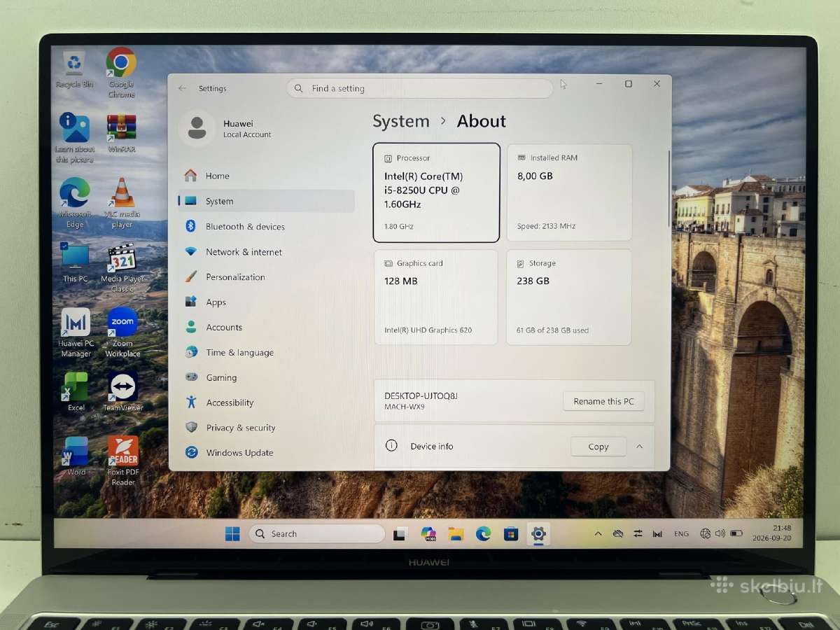Open the Media Player Classic shortcut
This screenshot has width=840, height=630.
(x=122, y=268)
